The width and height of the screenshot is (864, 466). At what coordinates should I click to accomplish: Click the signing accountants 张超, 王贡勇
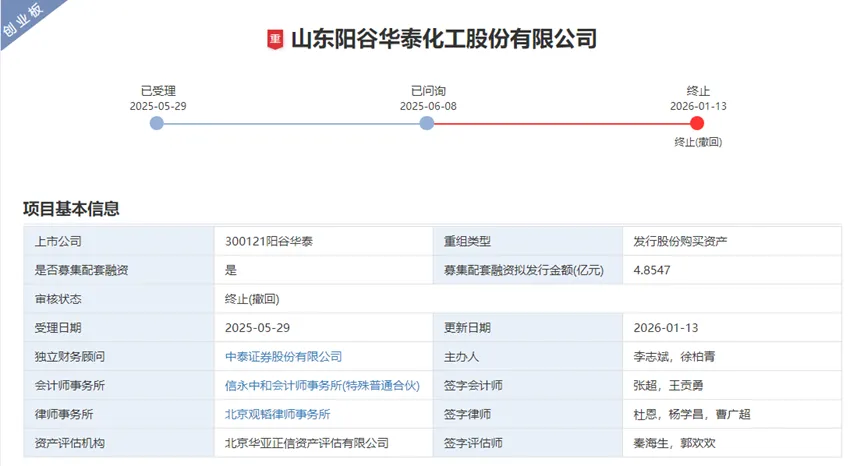click(x=668, y=386)
